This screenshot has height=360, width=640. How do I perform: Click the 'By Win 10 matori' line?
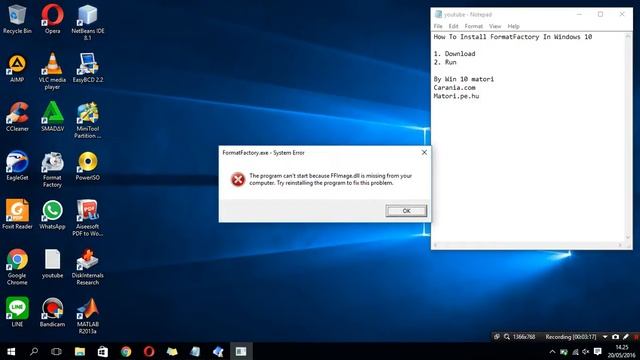tap(464, 79)
